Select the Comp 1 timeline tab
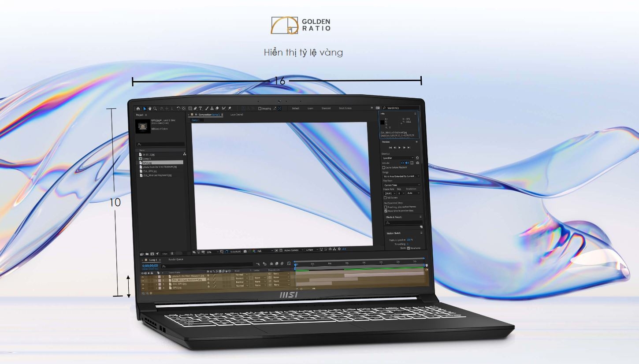This screenshot has height=364, width=639. [153, 260]
